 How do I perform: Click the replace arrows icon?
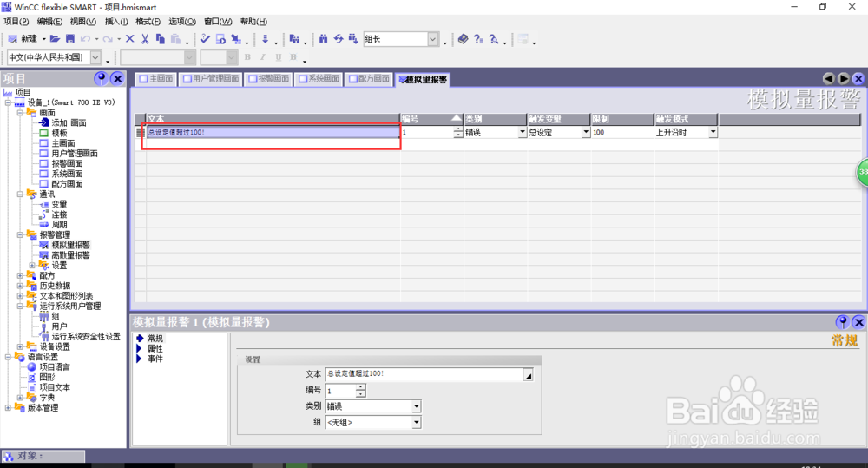pyautogui.click(x=339, y=39)
